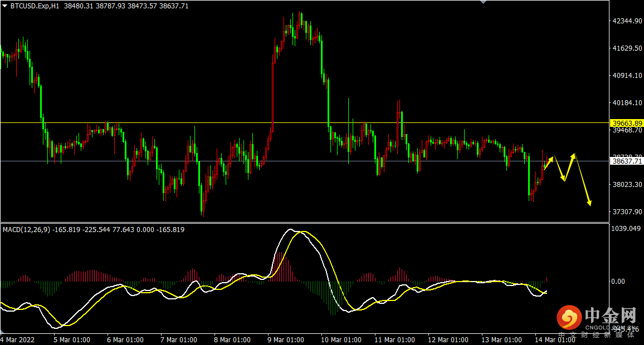Click the MACD white line peak
644x345 pixels.
coord(290,230)
